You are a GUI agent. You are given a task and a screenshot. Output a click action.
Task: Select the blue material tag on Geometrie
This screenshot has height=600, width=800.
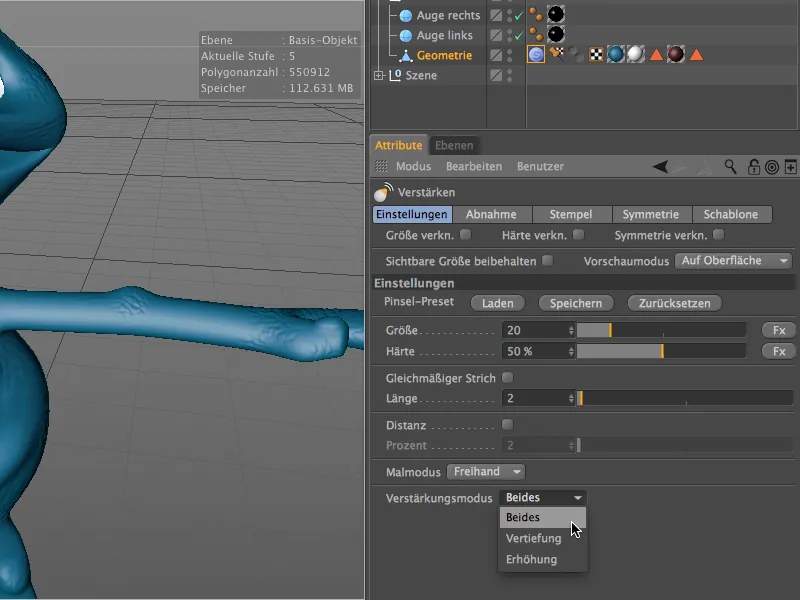(x=616, y=54)
